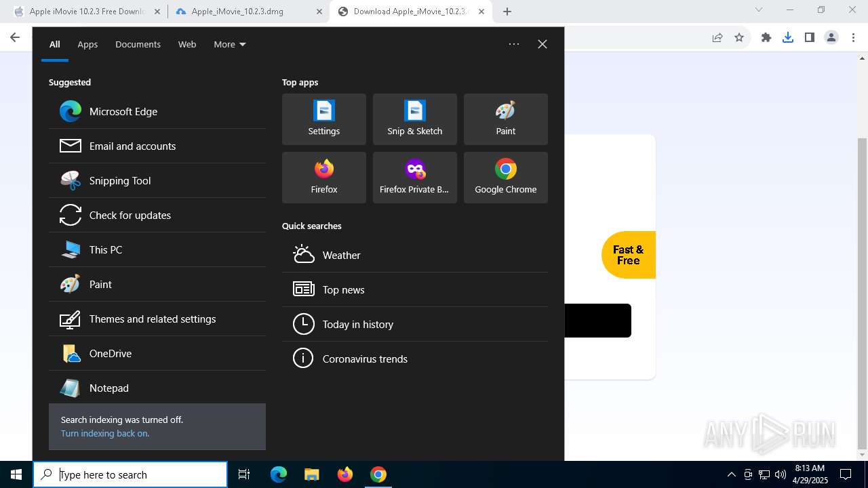Open Themes and related settings
This screenshot has height=488, width=868.
(157, 319)
